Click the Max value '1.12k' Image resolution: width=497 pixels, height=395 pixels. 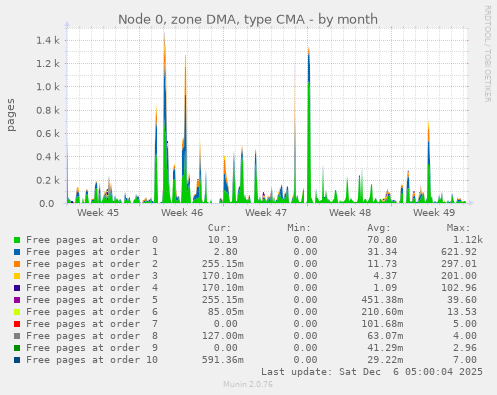point(468,240)
